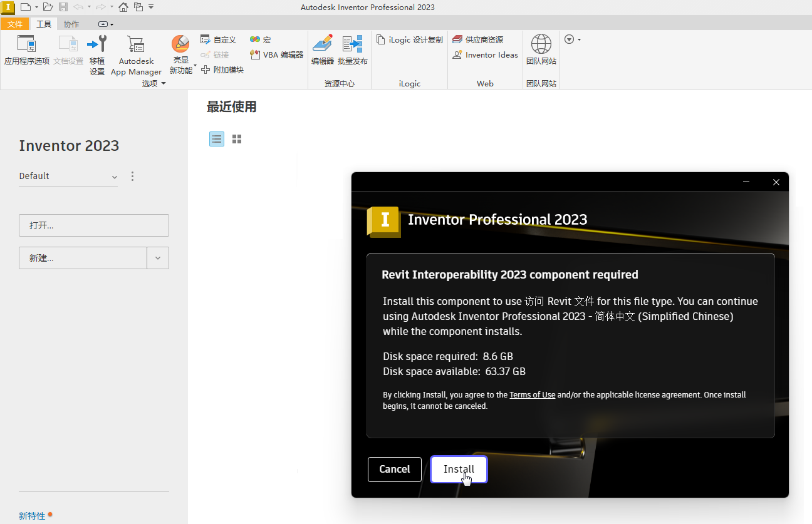Open 应用程序选项 (Application Options)
This screenshot has height=524, width=812.
27,50
